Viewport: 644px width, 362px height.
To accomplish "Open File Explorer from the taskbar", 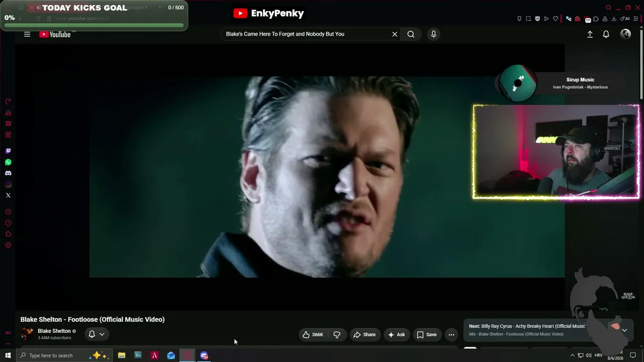I will pos(121,355).
